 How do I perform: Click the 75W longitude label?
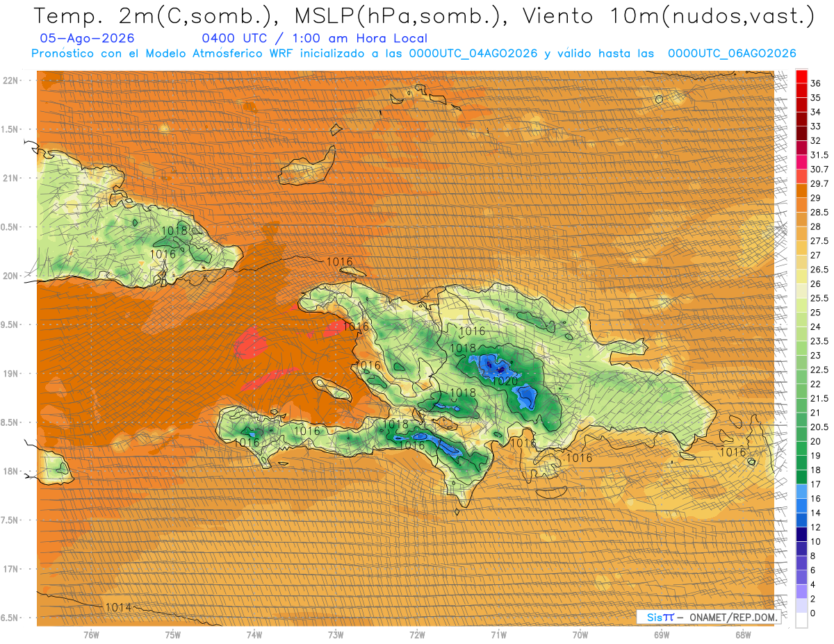coord(173,634)
